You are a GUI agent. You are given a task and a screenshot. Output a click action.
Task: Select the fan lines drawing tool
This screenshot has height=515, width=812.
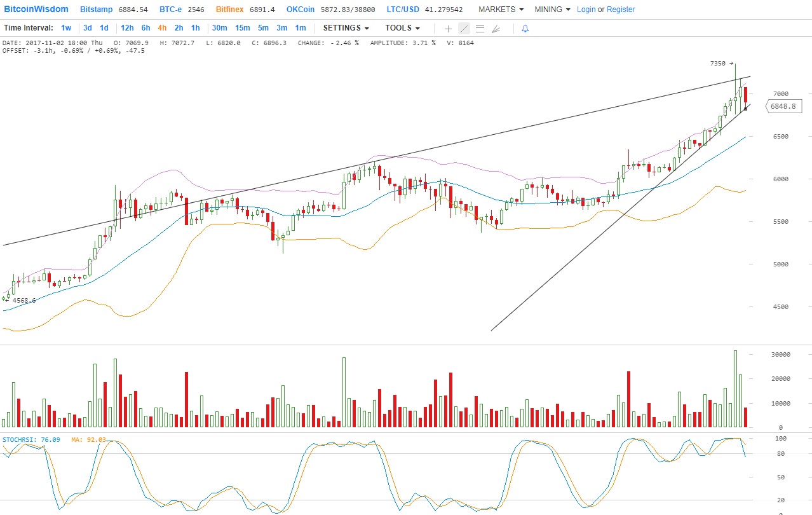496,29
